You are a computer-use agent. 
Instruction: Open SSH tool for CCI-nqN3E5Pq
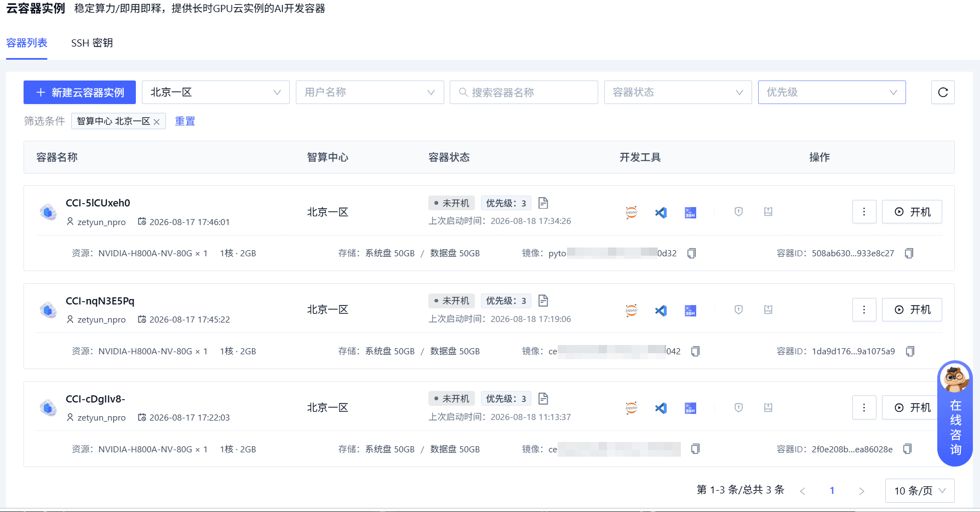(690, 310)
